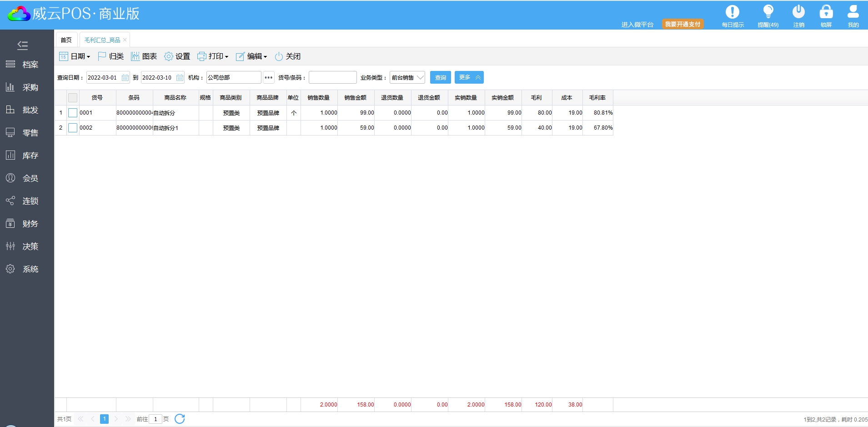The width and height of the screenshot is (868, 427).
Task: Click the refresh icon in pagination bar
Action: coord(180,419)
